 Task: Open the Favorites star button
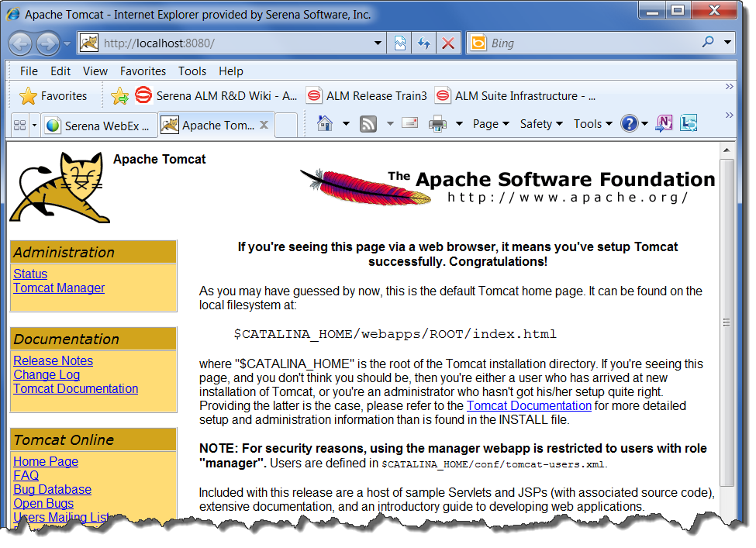point(53,96)
